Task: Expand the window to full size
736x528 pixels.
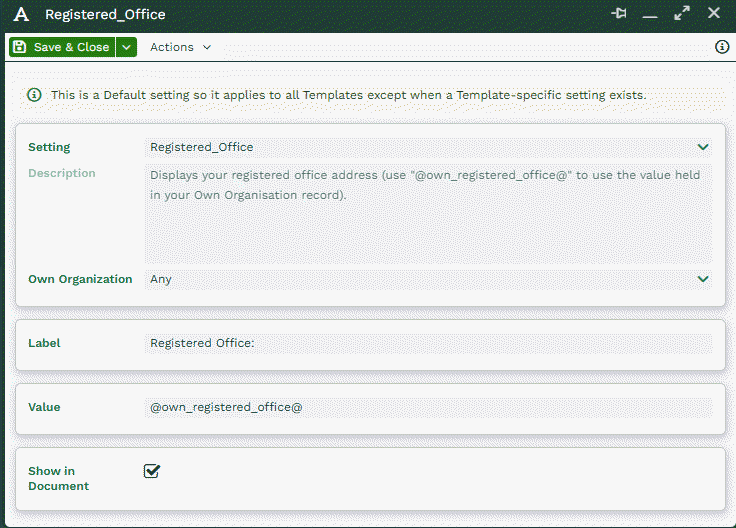Action: pos(682,13)
